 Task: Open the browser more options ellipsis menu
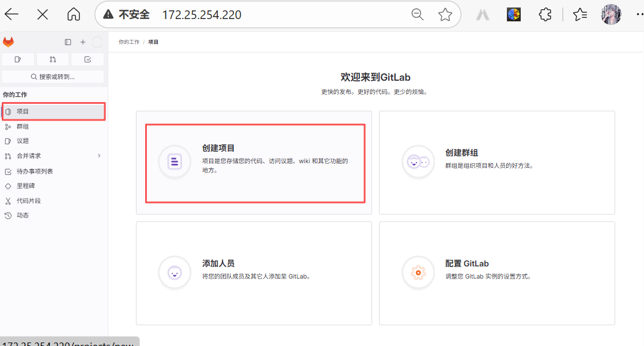coord(639,15)
